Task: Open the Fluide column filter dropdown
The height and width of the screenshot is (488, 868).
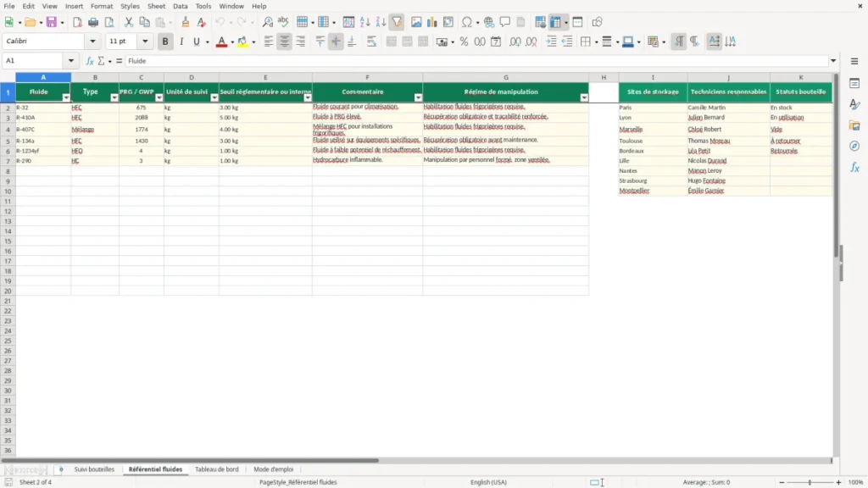Action: click(66, 97)
